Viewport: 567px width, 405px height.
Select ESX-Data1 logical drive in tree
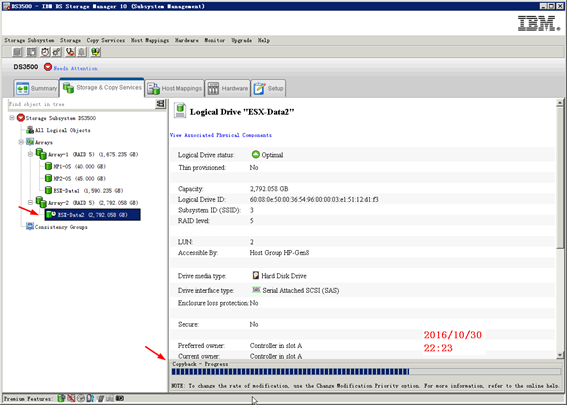coord(88,190)
